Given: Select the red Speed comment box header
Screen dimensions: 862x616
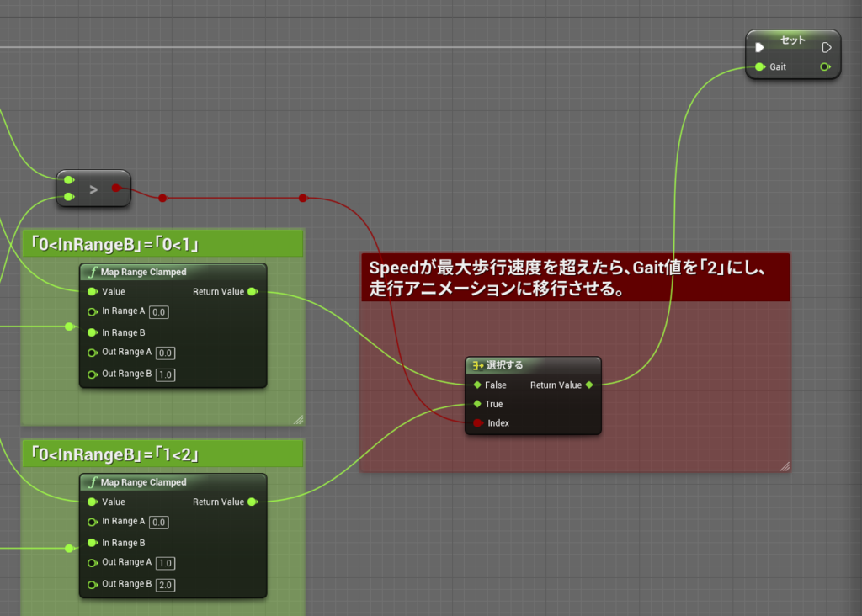Looking at the screenshot, I should (575, 278).
